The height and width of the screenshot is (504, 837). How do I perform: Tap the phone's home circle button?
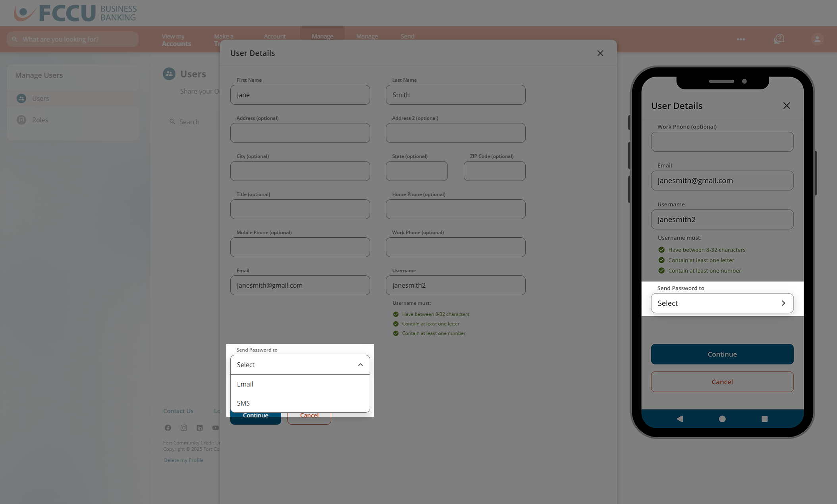(722, 419)
